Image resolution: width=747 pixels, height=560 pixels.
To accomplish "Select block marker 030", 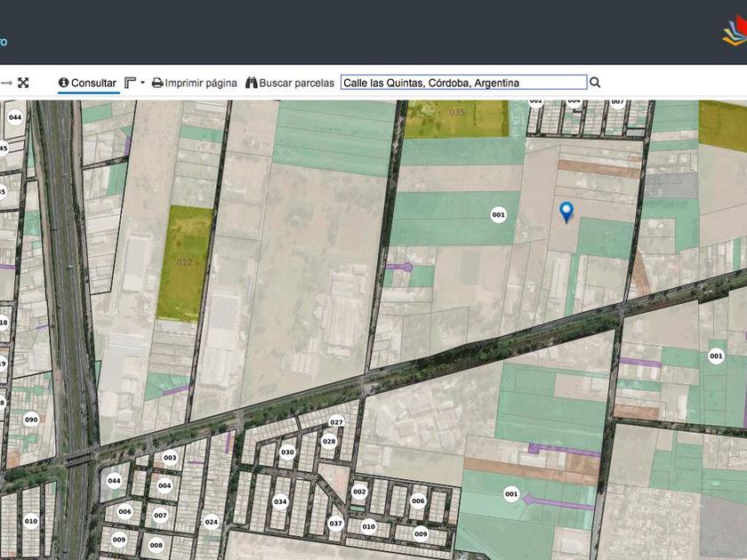I will [x=287, y=452].
